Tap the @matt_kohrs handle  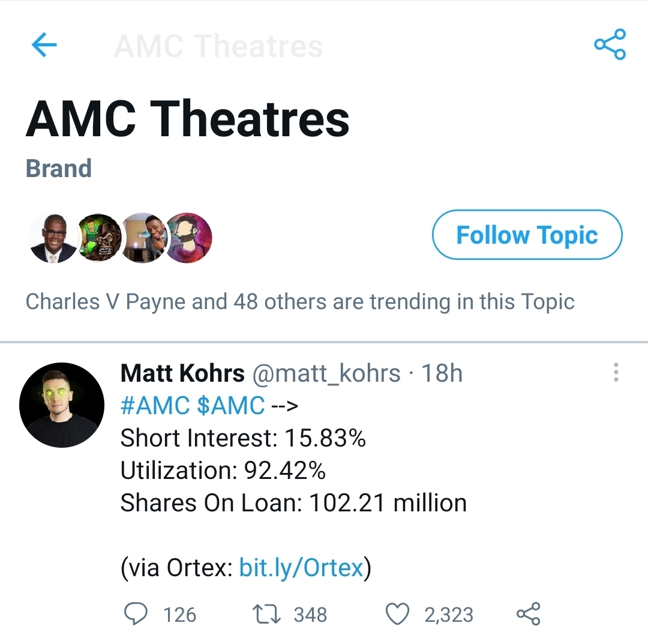[x=326, y=373]
